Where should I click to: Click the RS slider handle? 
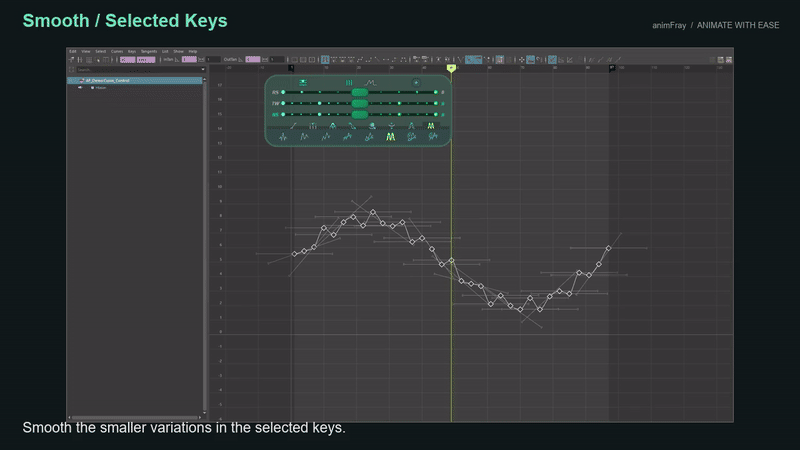[x=360, y=92]
